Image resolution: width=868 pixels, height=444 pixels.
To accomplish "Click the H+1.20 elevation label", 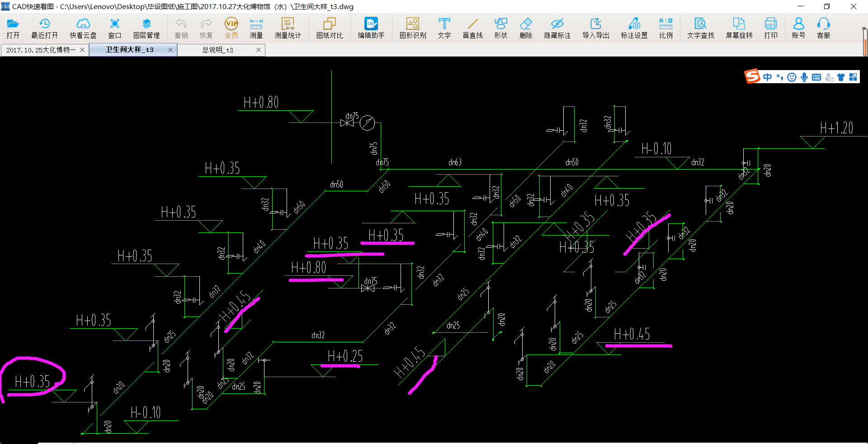I will pyautogui.click(x=837, y=128).
